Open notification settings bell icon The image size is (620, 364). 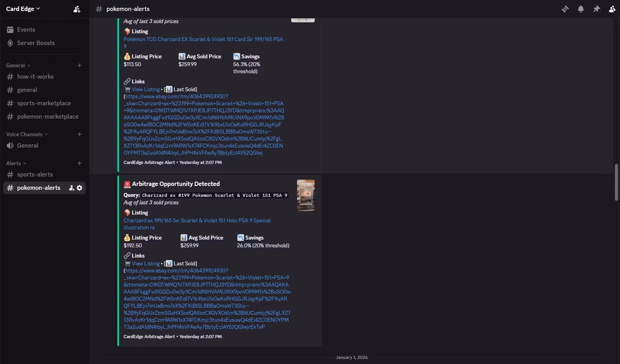pos(581,9)
